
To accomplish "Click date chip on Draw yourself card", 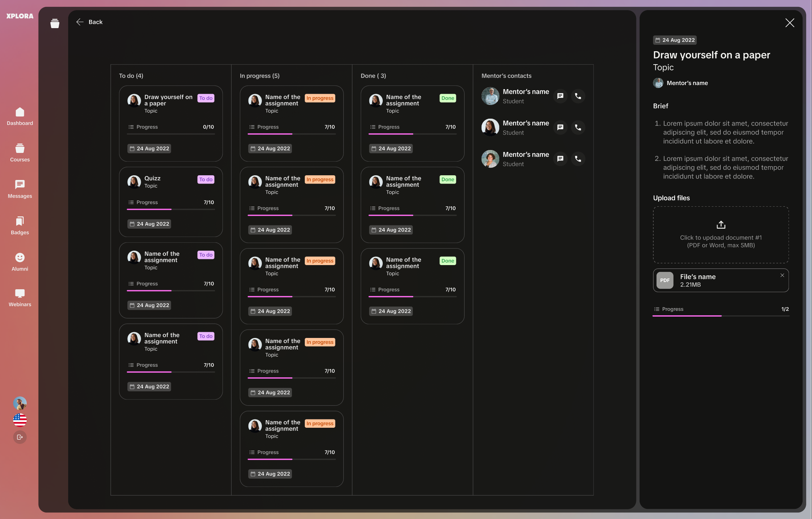I will [149, 149].
